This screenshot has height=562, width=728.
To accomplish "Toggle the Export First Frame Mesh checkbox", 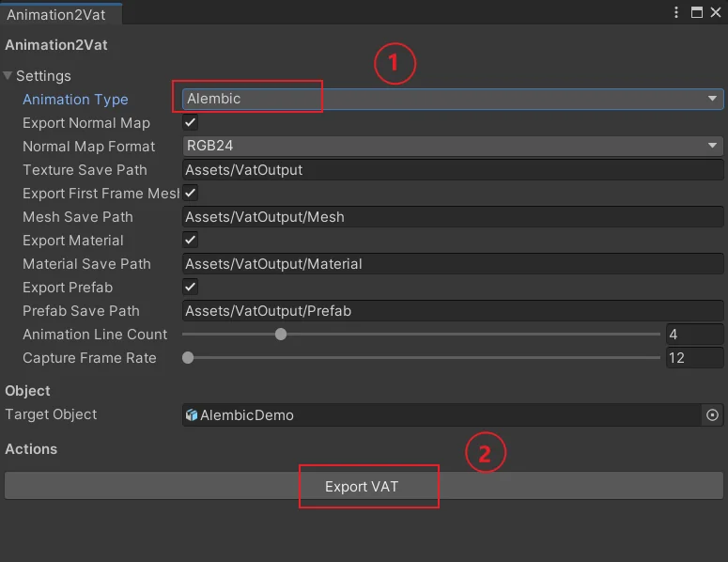I will coord(190,193).
